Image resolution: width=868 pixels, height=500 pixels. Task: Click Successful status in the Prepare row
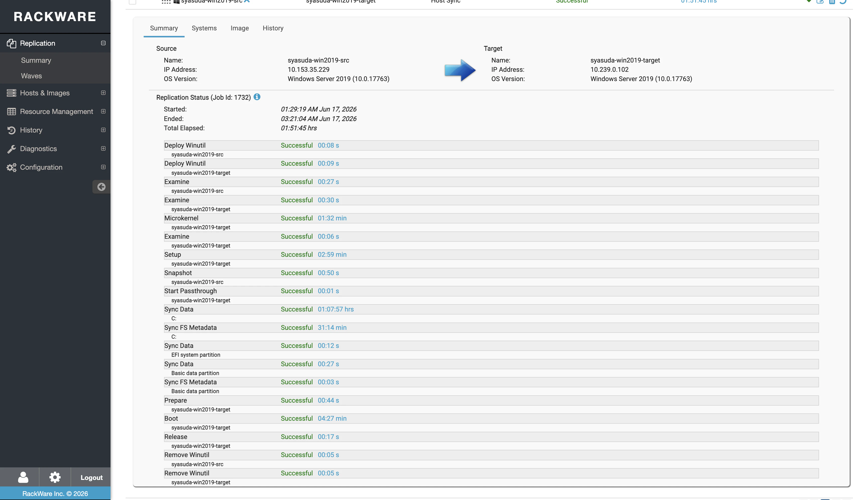coord(297,400)
